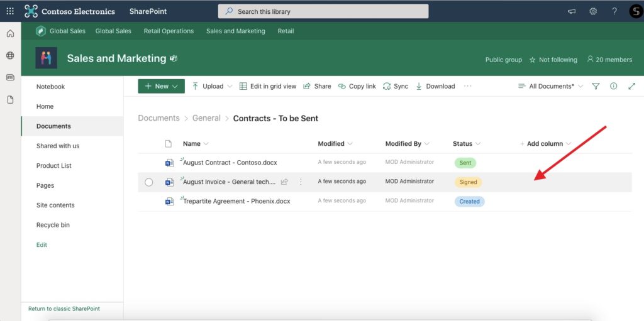Screen dimensions: 644x321
Task: Click the Sent status pill
Action: click(x=465, y=163)
